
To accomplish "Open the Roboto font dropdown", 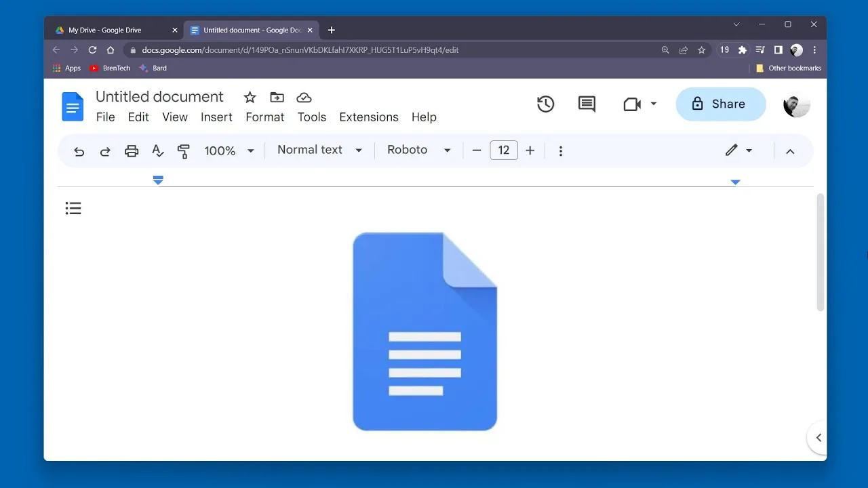I will coord(419,150).
